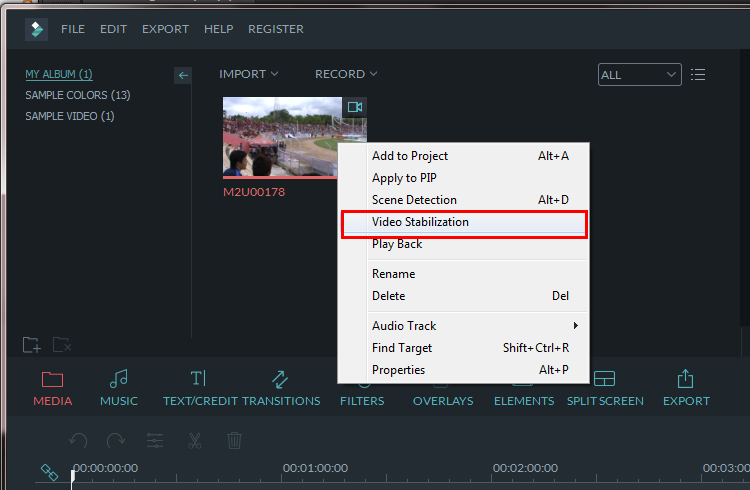Viewport: 750px width, 490px height.
Task: Click the scissors split icon
Action: tap(195, 440)
